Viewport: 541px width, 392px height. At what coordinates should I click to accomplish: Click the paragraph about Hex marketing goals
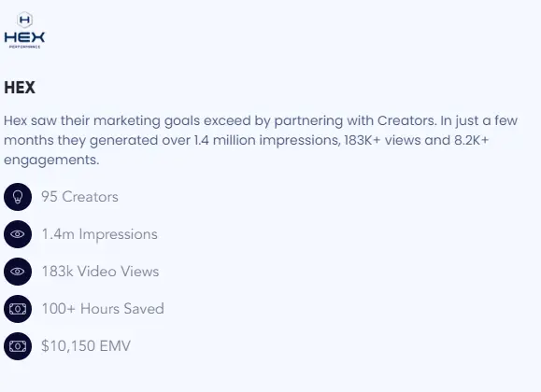(261, 140)
